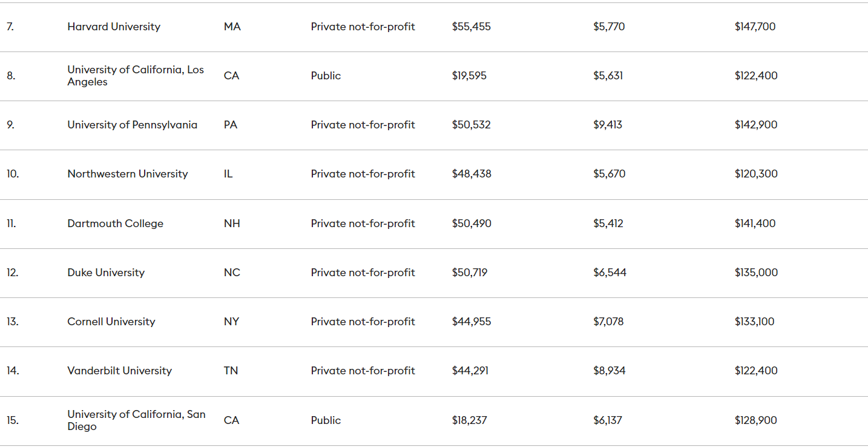Screen dimensions: 868x447
Task: Open Northwestern University entry
Action: coord(127,174)
